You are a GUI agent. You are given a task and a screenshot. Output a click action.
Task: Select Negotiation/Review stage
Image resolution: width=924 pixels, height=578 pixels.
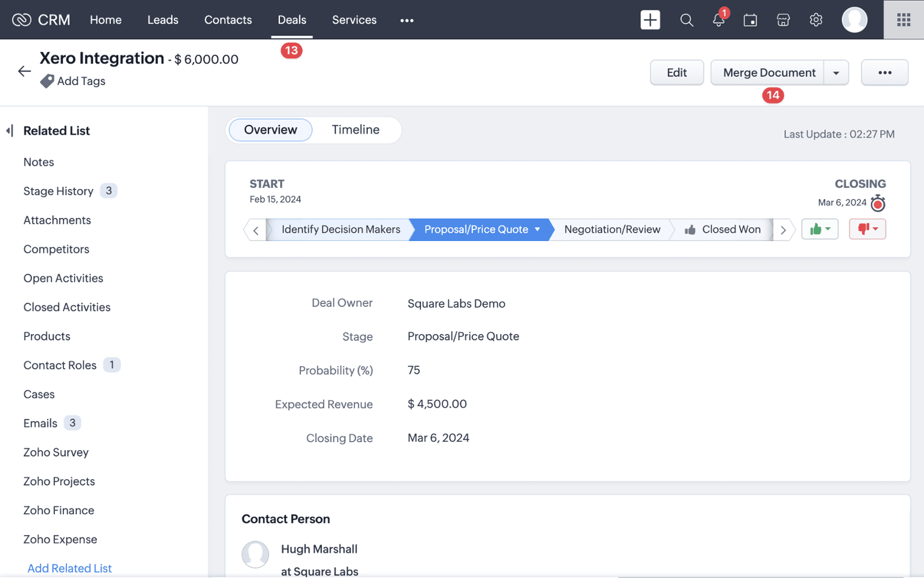pyautogui.click(x=612, y=229)
